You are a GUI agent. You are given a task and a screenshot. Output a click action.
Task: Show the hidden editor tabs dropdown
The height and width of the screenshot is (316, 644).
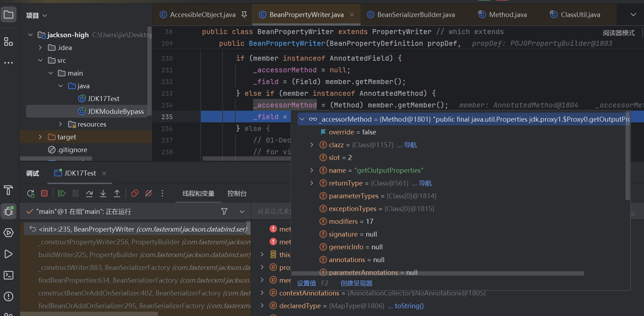pyautogui.click(x=633, y=15)
